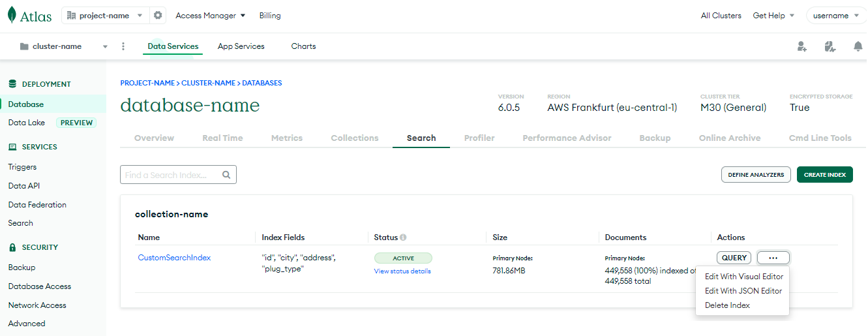Viewport: 868px width, 336px height.
Task: Click the Find a Search Index field
Action: (x=171, y=175)
